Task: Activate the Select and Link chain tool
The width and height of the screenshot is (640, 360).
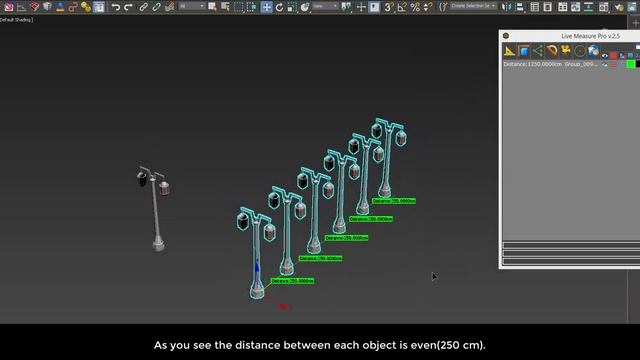Action: [143, 7]
